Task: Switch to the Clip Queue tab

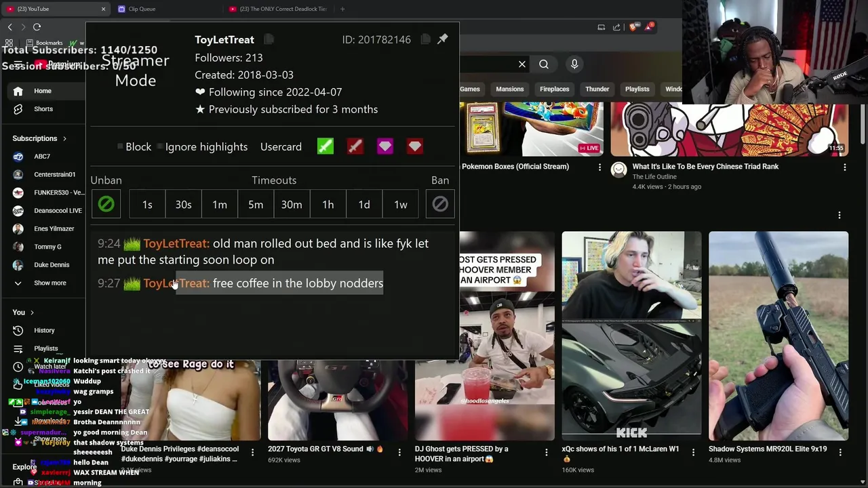Action: click(142, 9)
